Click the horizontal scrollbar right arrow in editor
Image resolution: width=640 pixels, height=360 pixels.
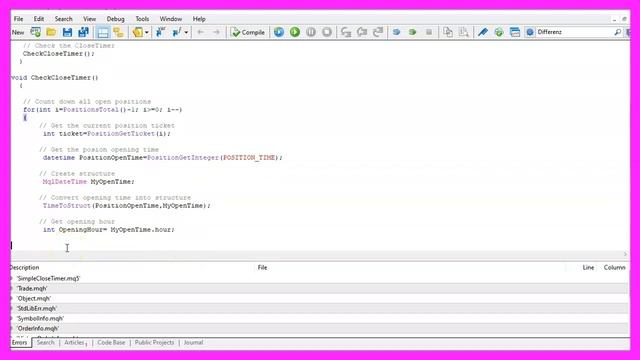pos(625,254)
